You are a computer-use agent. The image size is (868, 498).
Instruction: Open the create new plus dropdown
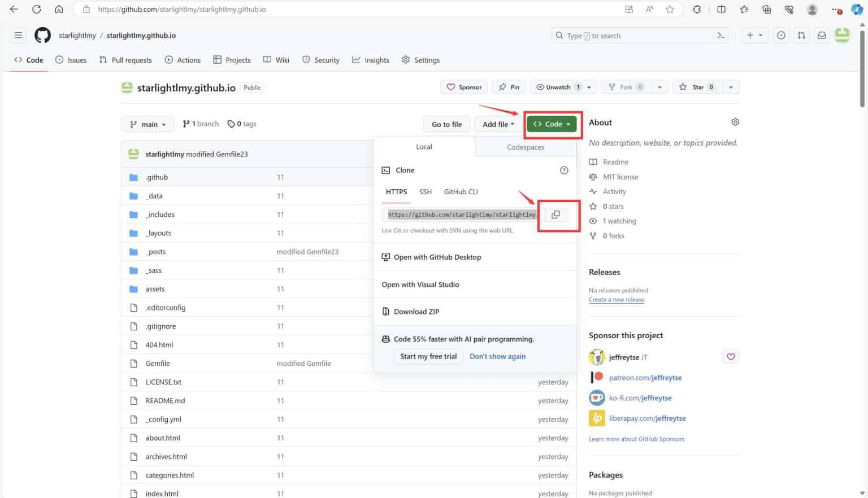[754, 35]
